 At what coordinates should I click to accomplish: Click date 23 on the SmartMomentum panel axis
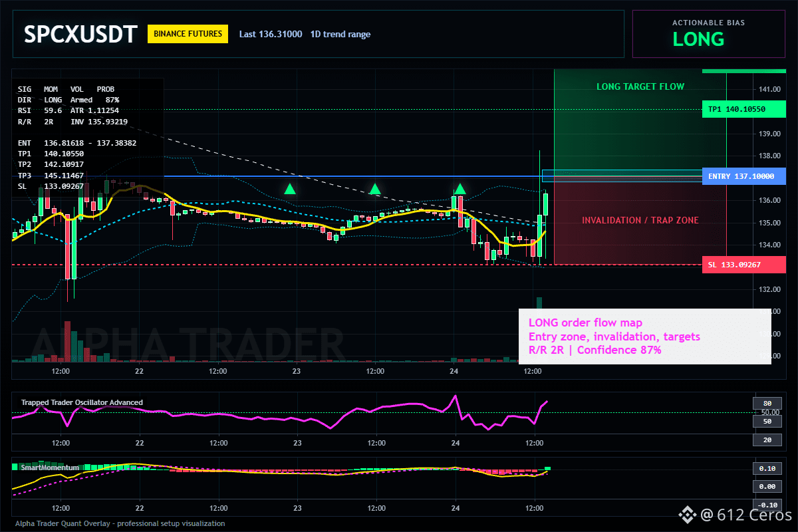tap(297, 507)
